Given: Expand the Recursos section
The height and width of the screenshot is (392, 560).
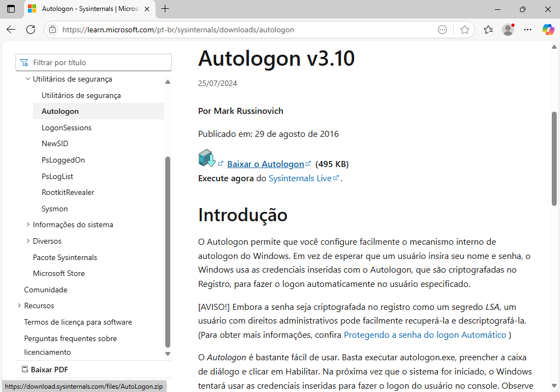Looking at the screenshot, I should pos(19,305).
